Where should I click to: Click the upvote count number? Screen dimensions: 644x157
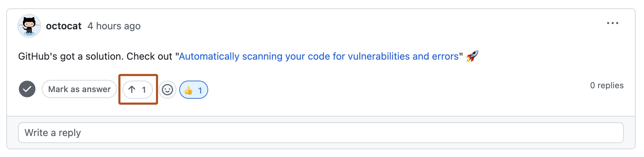tap(144, 90)
